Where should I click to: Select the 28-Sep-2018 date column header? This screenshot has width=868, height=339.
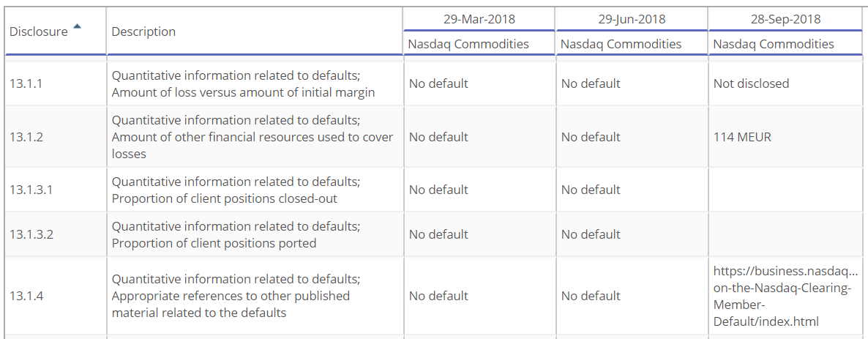[785, 19]
